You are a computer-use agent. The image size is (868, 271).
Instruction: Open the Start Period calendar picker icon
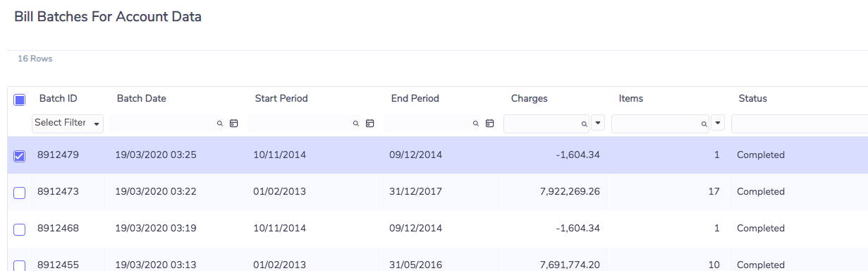(370, 124)
